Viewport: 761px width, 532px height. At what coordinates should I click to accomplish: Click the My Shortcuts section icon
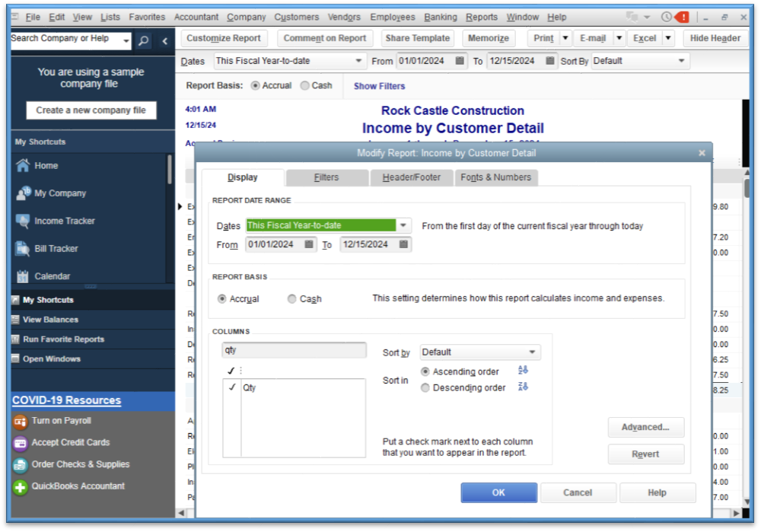point(15,300)
